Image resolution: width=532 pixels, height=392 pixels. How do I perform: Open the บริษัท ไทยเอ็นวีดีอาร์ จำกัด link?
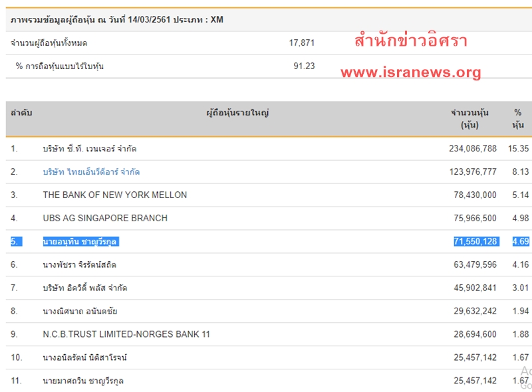91,172
